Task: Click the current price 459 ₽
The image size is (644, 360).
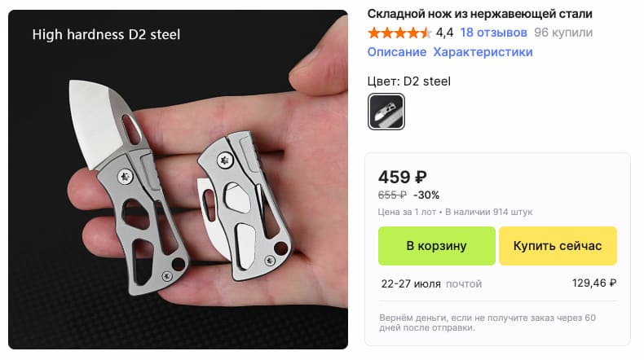Action: coord(403,178)
